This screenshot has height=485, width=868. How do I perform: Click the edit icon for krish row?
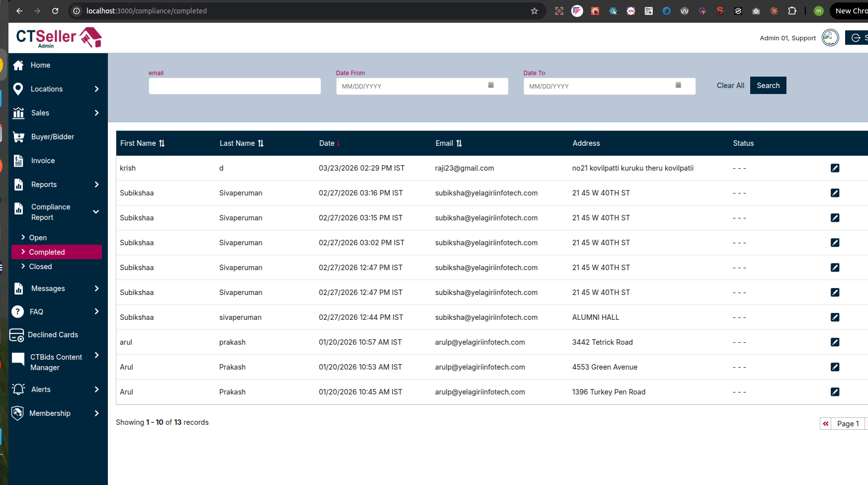(835, 168)
